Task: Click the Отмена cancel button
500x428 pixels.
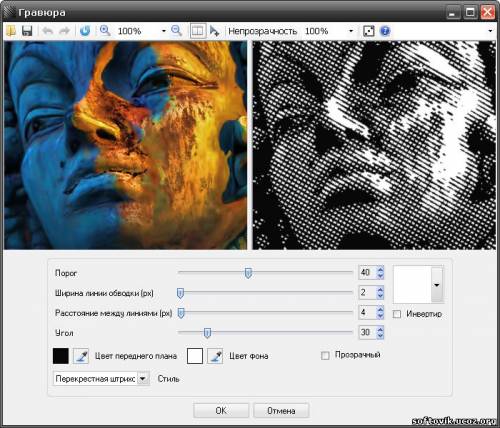Action: point(281,411)
